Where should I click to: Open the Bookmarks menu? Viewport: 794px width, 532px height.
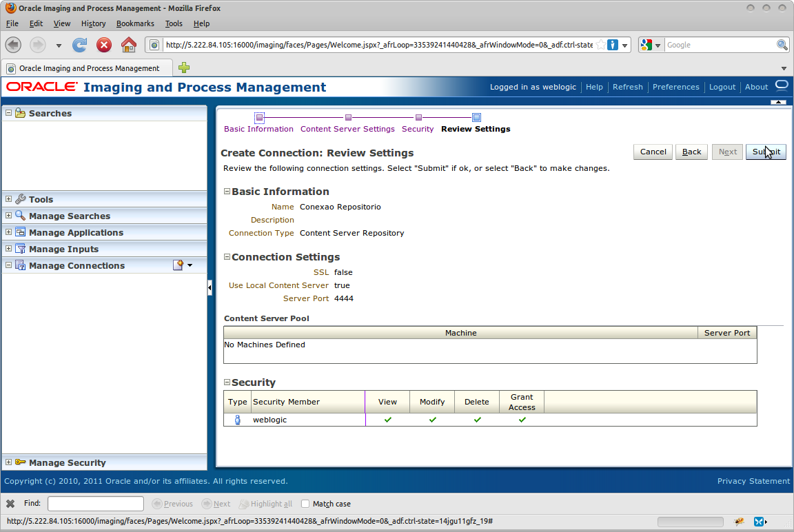pos(135,23)
